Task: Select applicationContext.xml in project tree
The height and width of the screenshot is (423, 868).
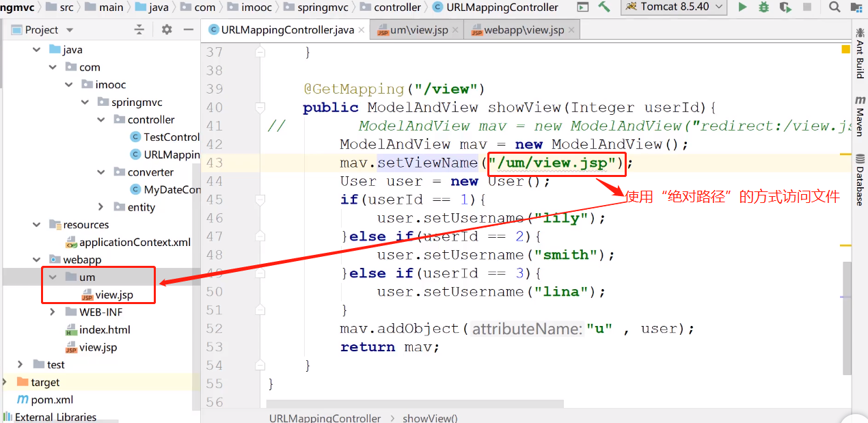Action: 135,242
